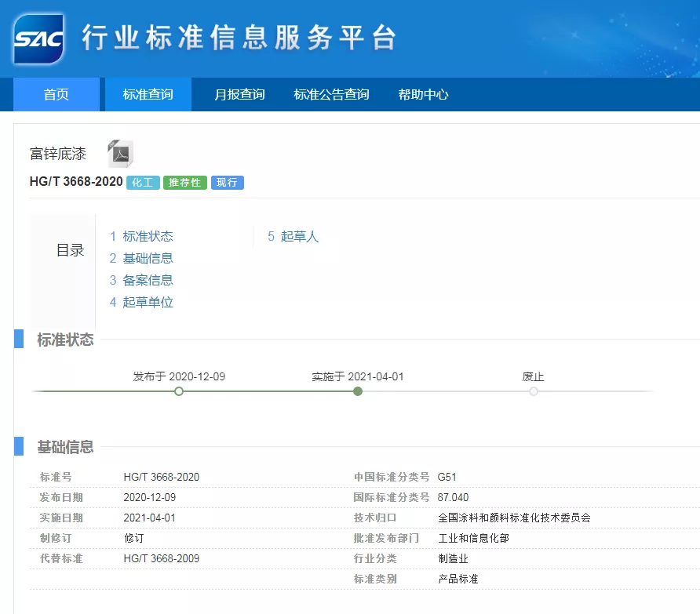This screenshot has width=700, height=614.
Task: Click the 发布于 2020-12-09 timeline marker
Action: coord(179,391)
